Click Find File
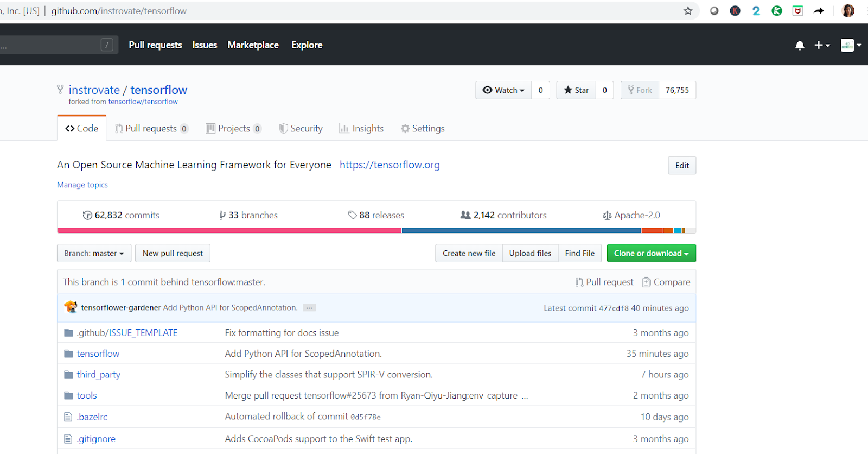 point(580,253)
